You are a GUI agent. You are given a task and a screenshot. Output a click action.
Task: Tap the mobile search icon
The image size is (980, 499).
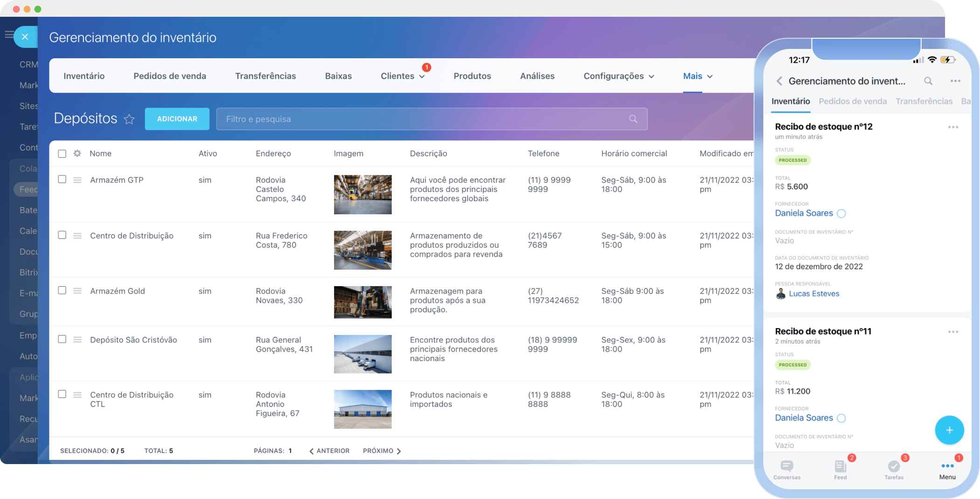coord(928,81)
